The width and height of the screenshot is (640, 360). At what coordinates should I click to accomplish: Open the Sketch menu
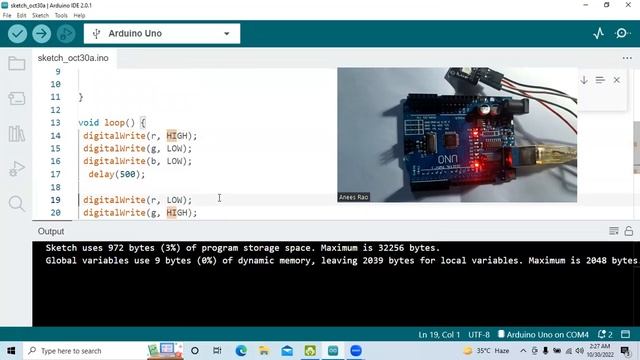click(x=40, y=16)
